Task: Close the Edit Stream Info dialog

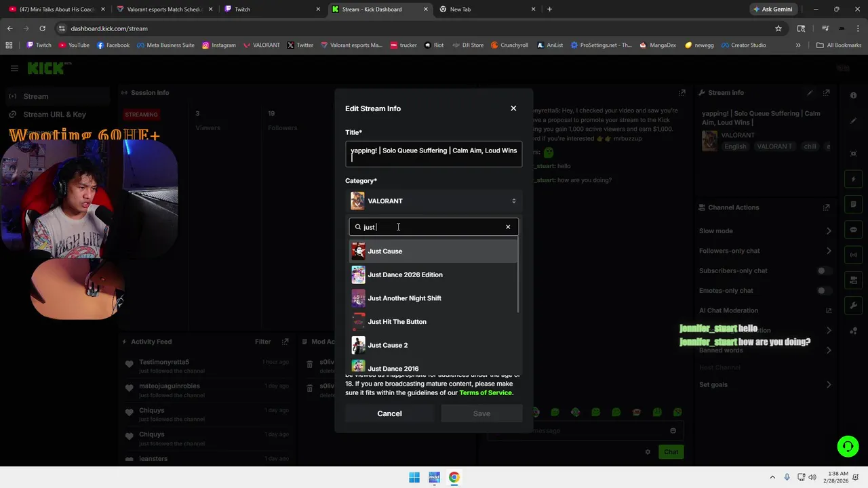Action: pos(513,108)
